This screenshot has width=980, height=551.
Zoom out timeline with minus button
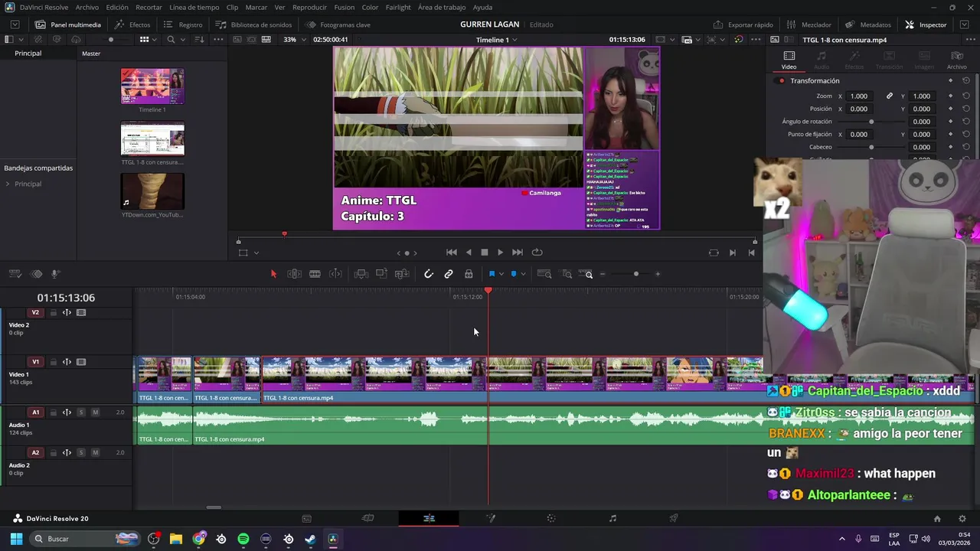(603, 274)
